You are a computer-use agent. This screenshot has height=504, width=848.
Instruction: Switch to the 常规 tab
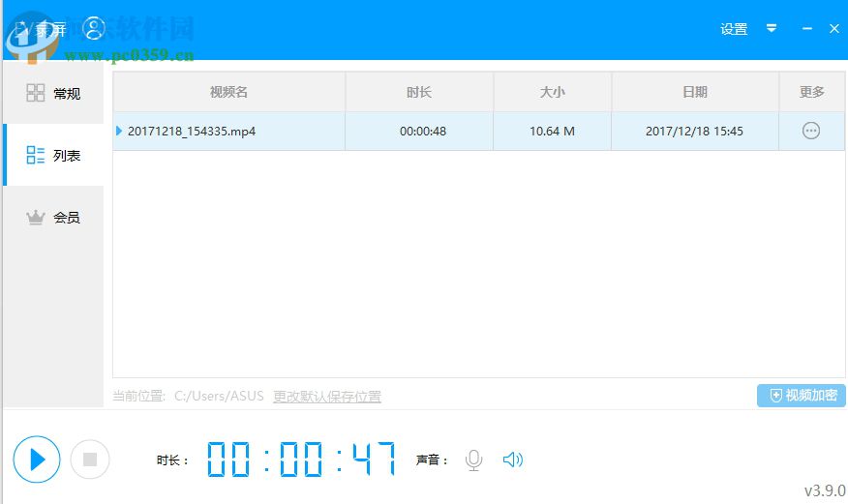(x=53, y=93)
